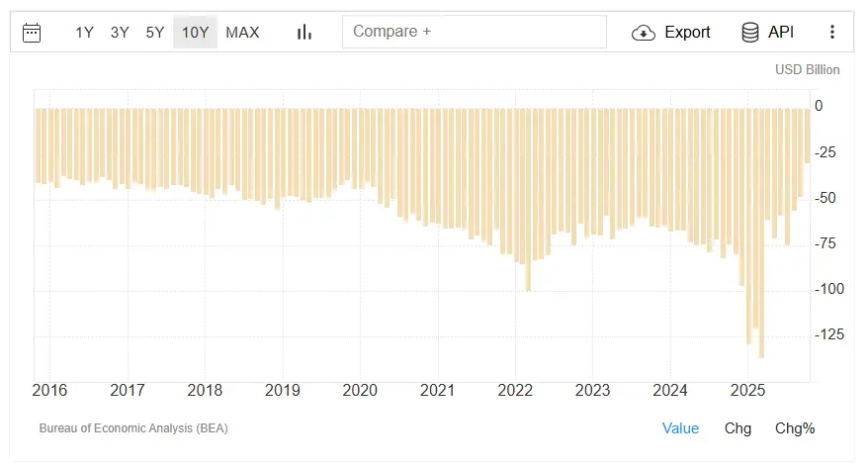Click the 2020 x-axis label
Image resolution: width=868 pixels, height=469 pixels.
tap(360, 391)
